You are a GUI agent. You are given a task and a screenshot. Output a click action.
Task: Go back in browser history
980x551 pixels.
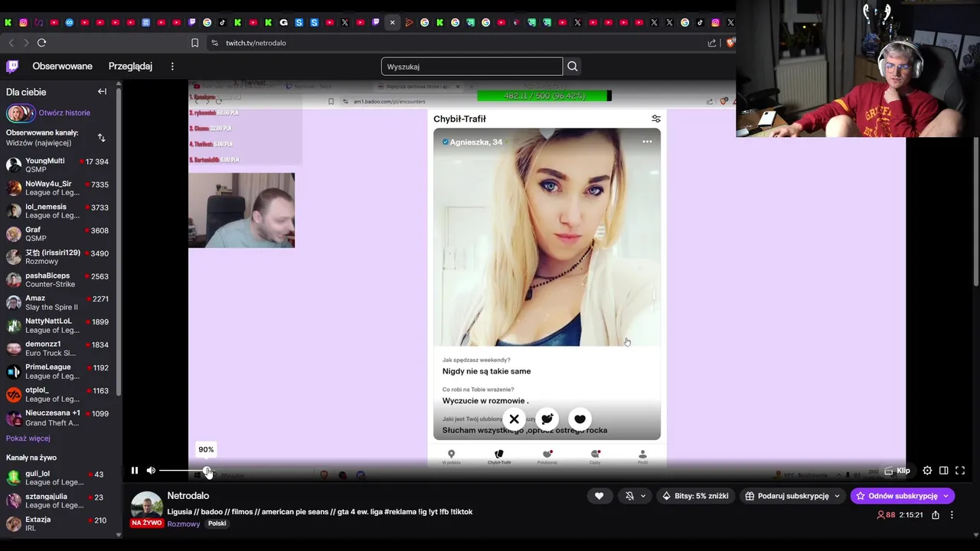(11, 43)
